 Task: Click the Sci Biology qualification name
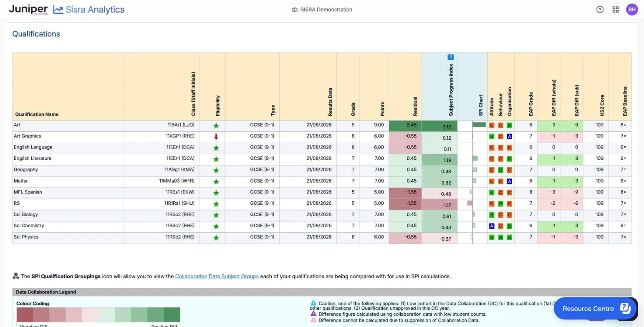pos(26,214)
